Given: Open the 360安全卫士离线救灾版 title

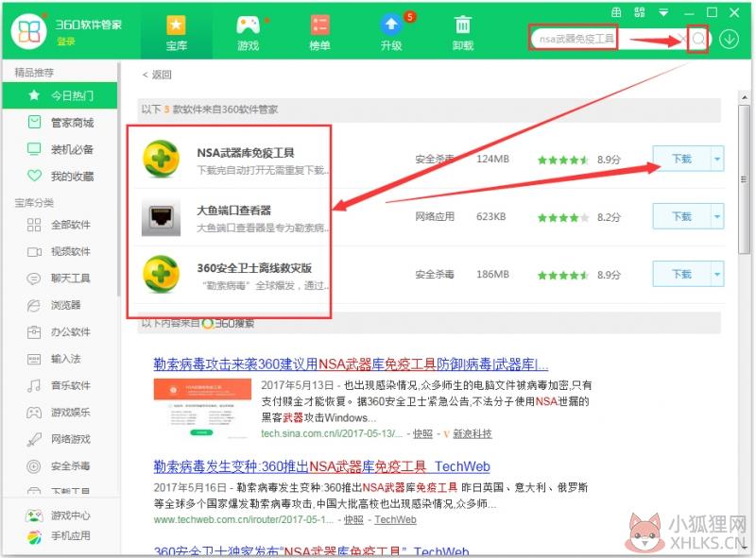Looking at the screenshot, I should 254,268.
